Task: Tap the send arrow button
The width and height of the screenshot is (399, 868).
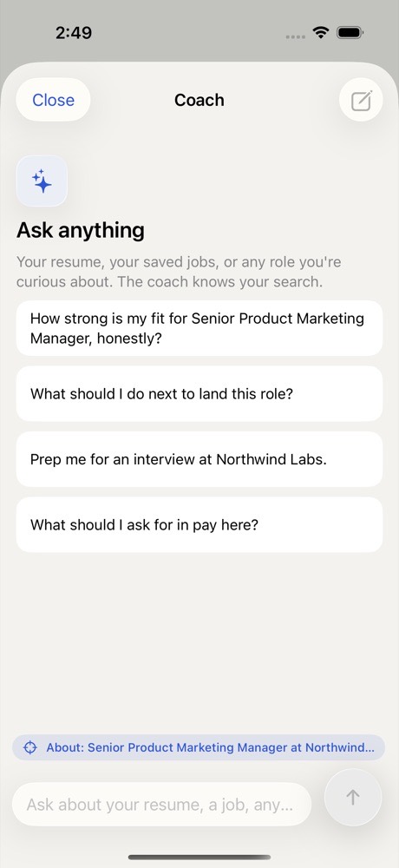Action: point(352,797)
